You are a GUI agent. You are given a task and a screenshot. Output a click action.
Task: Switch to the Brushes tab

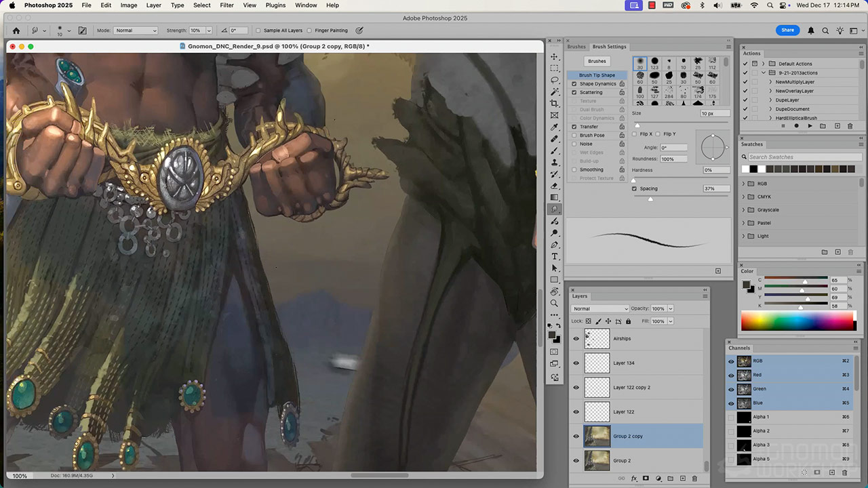[x=576, y=47]
